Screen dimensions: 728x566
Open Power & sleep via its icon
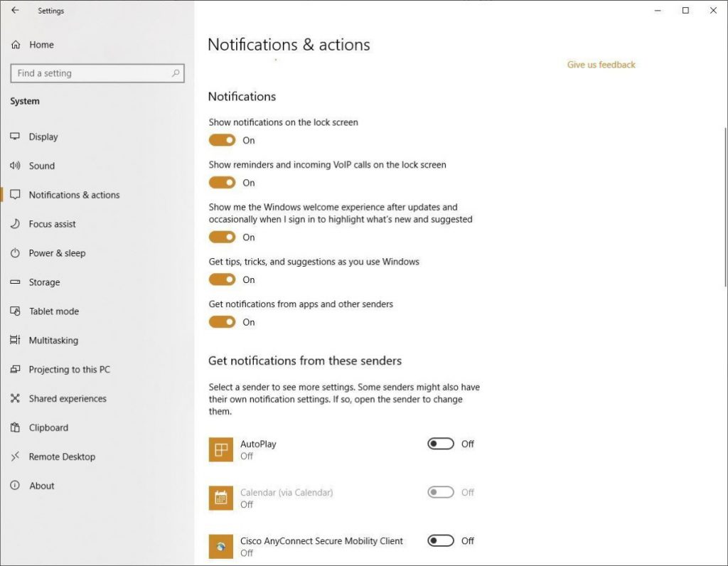(x=16, y=253)
